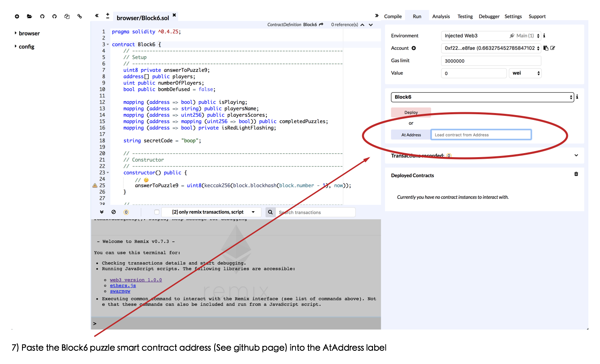Open the web3 version 1.0.0 link

136,280
